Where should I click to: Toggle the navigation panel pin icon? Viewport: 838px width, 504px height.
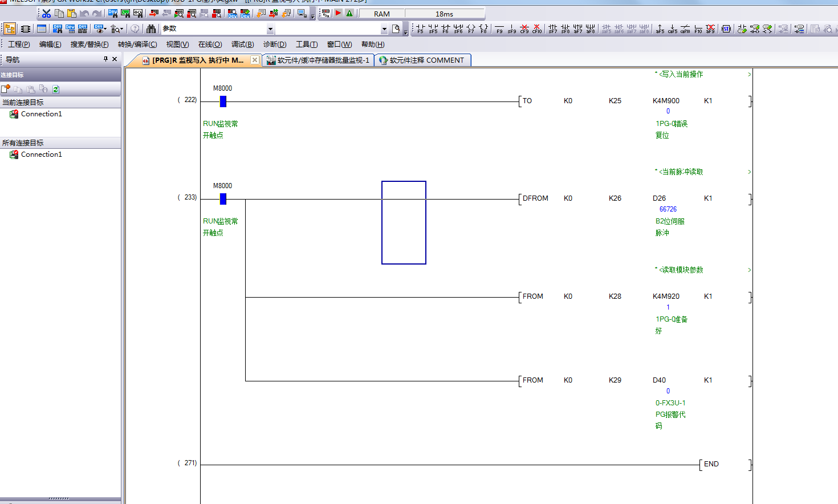(x=105, y=59)
